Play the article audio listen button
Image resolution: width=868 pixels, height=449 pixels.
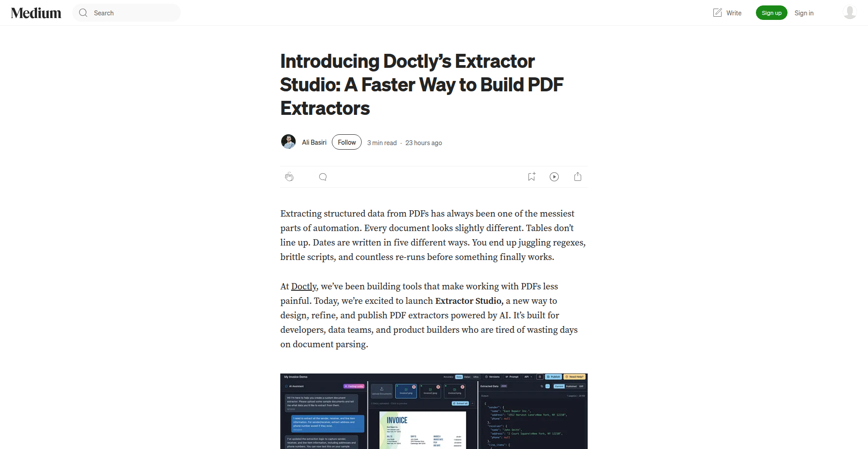pos(554,177)
